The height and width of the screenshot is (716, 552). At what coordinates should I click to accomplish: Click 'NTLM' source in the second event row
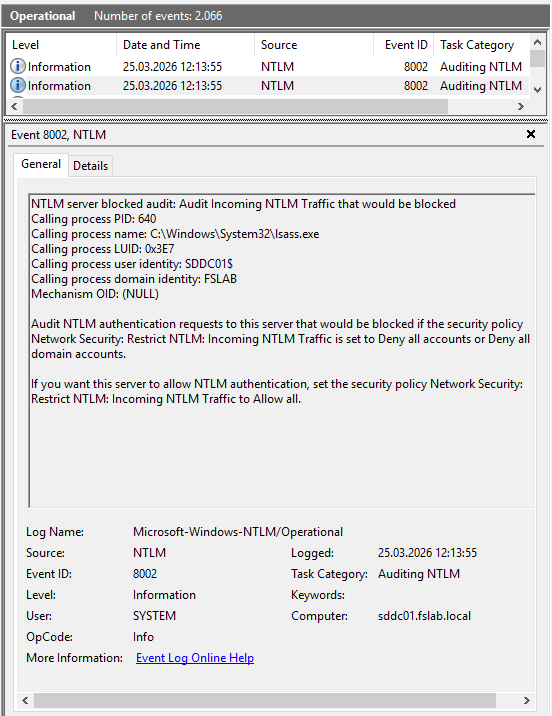278,86
